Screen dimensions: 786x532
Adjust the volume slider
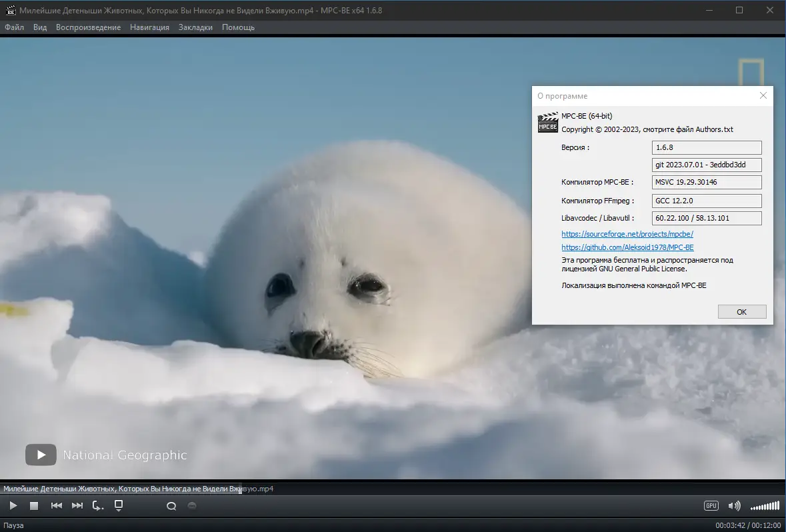(x=765, y=506)
